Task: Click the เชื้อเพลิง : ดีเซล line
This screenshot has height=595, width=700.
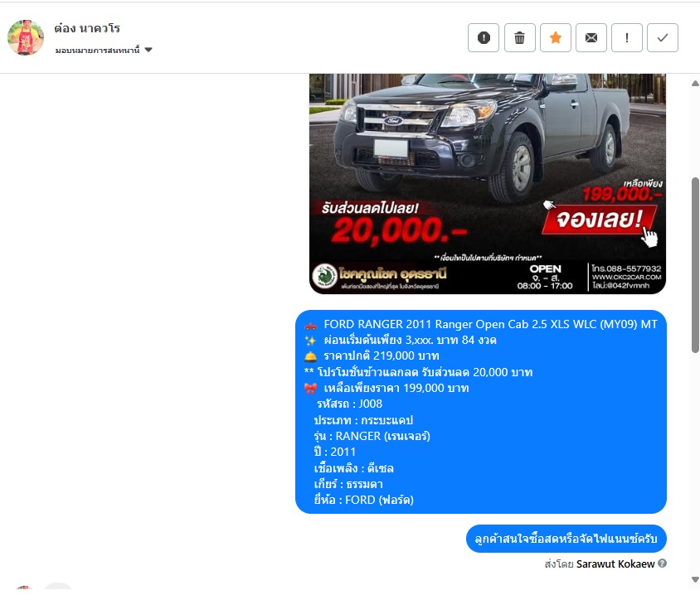Action: pyautogui.click(x=354, y=468)
